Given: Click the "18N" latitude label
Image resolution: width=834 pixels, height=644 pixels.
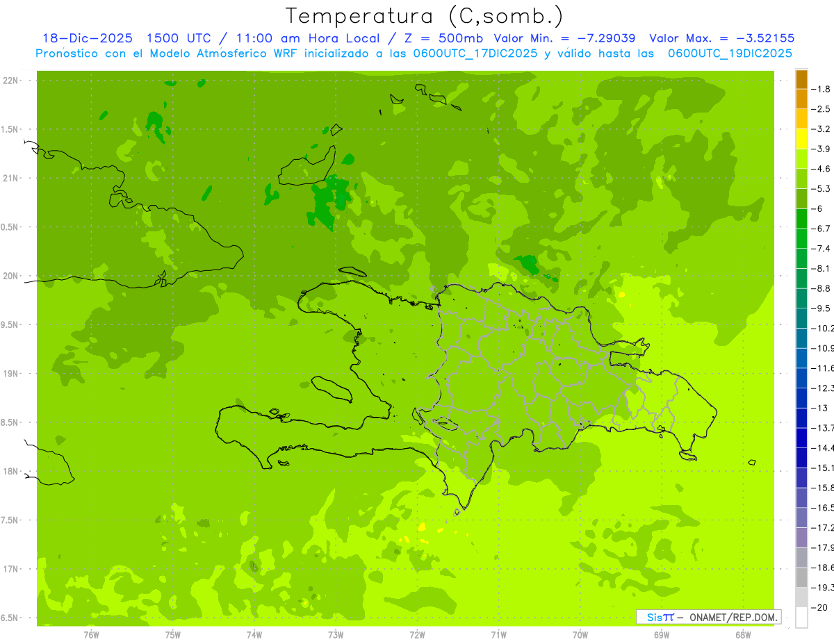Looking at the screenshot, I should [11, 471].
